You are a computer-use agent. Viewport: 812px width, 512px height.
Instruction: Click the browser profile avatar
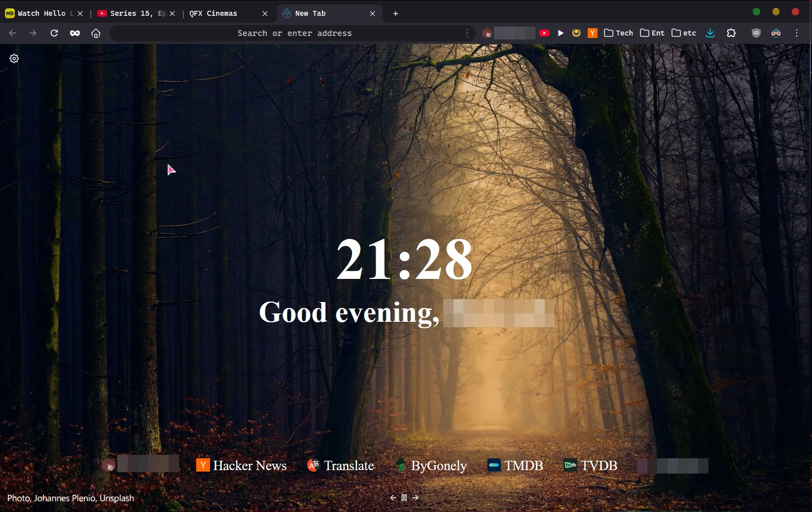pos(776,33)
